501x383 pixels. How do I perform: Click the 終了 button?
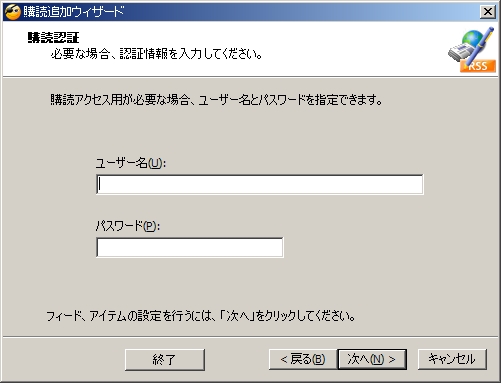point(165,360)
